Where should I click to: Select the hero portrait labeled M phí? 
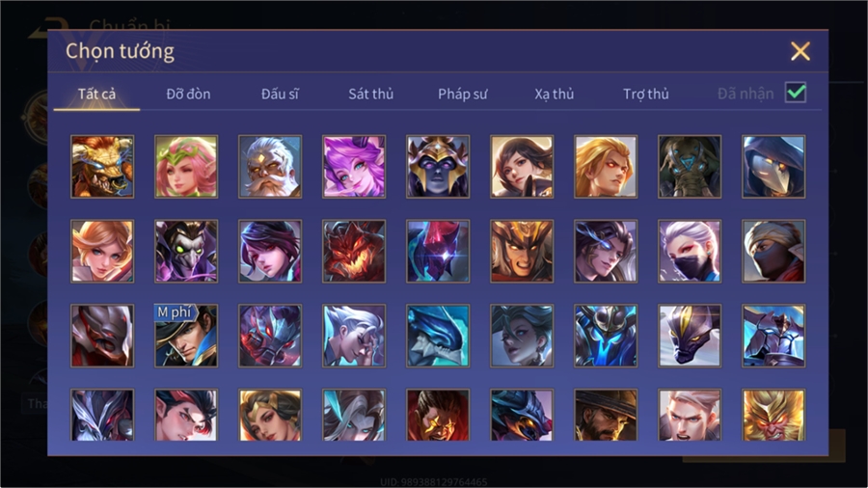(186, 336)
